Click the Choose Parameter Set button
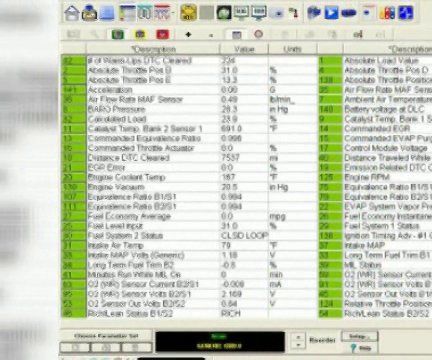This screenshot has width=432, height=360. [x=106, y=336]
